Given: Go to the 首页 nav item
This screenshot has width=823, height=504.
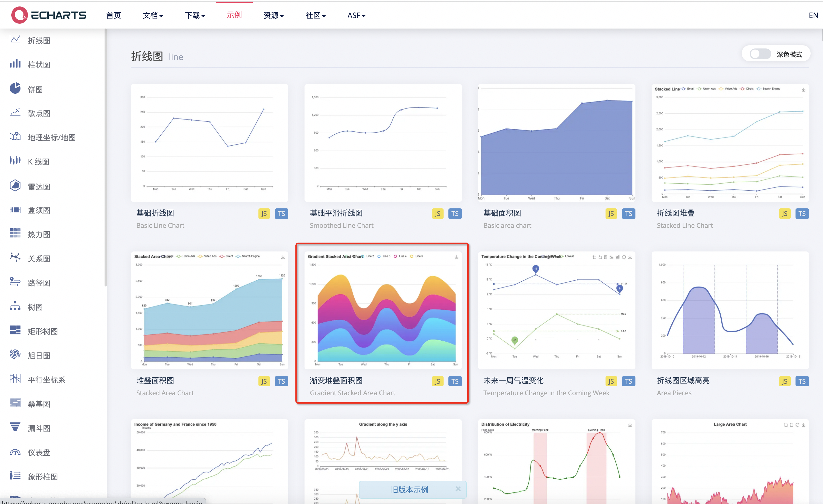Looking at the screenshot, I should point(113,15).
